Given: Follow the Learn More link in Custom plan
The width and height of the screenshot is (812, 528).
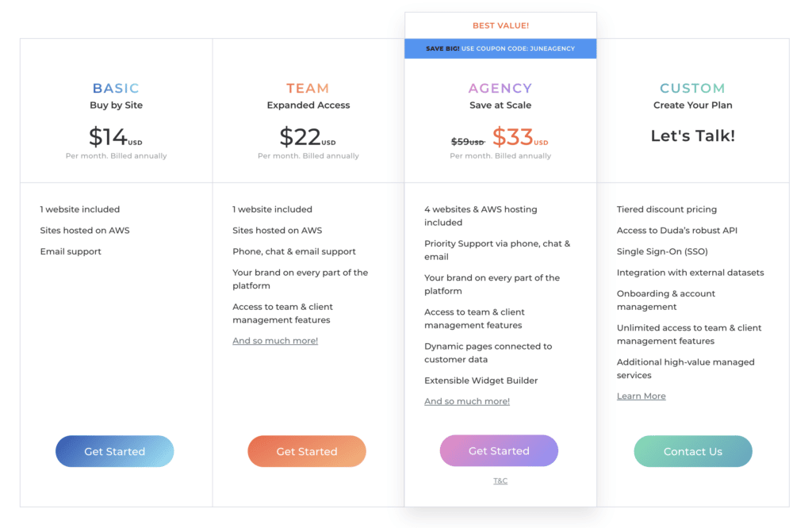Looking at the screenshot, I should pos(642,396).
